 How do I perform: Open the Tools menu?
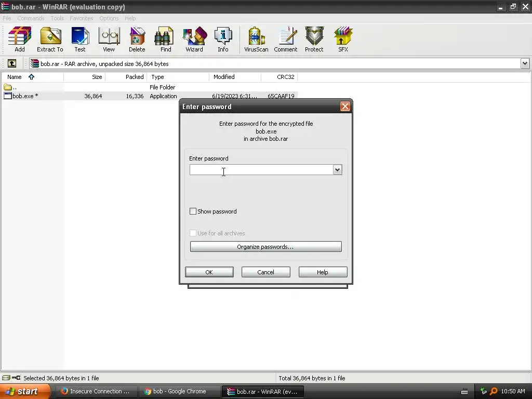[57, 18]
